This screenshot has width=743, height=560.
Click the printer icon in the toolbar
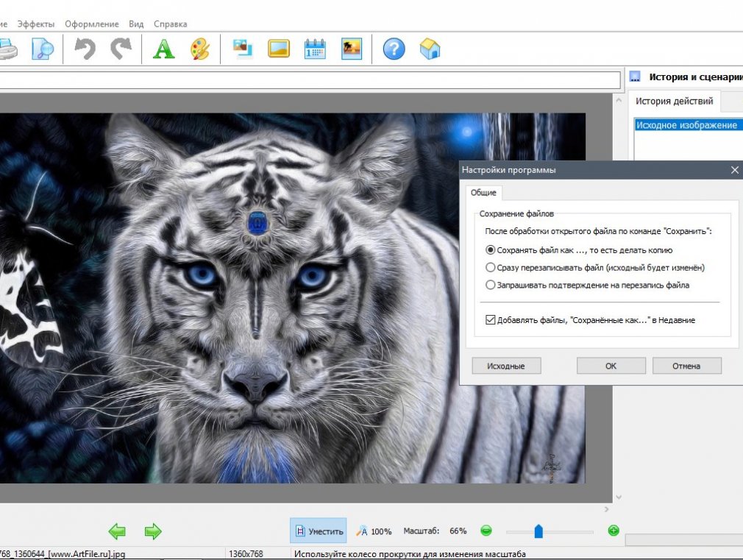point(8,49)
